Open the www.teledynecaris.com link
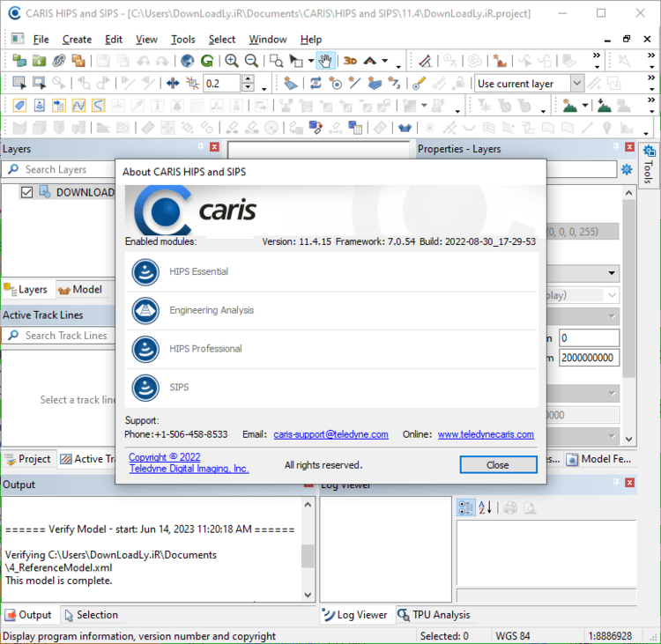This screenshot has width=661, height=644. tap(486, 434)
